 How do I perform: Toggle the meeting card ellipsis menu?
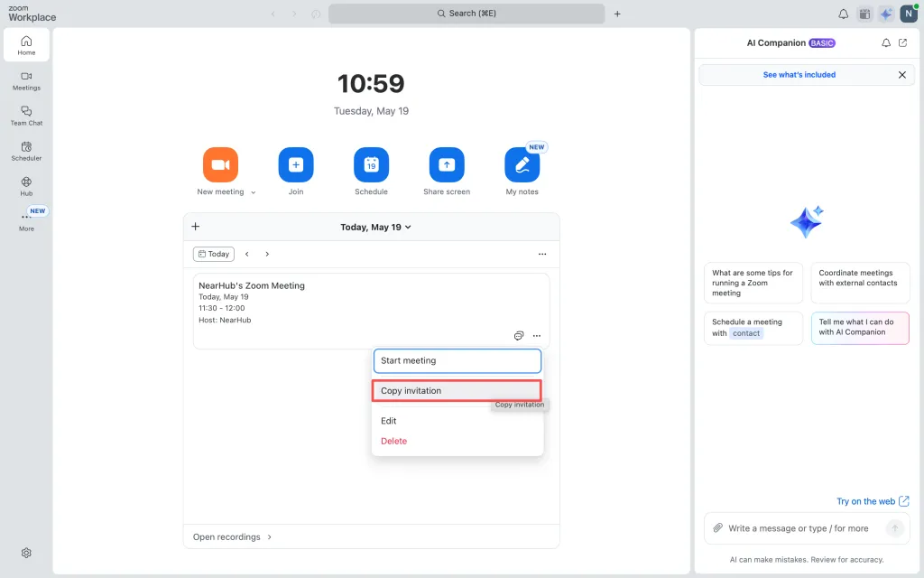[536, 336]
